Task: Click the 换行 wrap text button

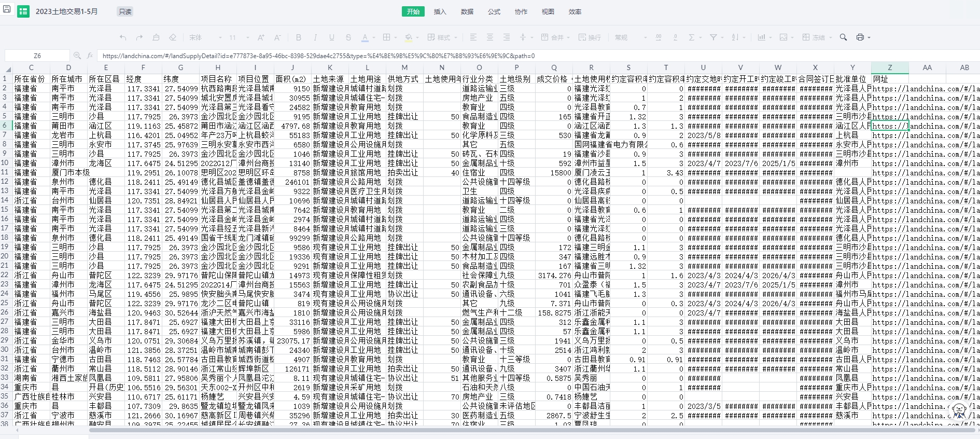Action: click(x=590, y=37)
